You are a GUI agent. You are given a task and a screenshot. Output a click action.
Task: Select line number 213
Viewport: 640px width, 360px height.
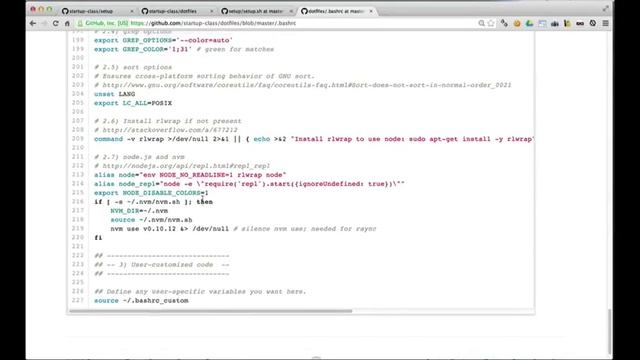(78, 175)
